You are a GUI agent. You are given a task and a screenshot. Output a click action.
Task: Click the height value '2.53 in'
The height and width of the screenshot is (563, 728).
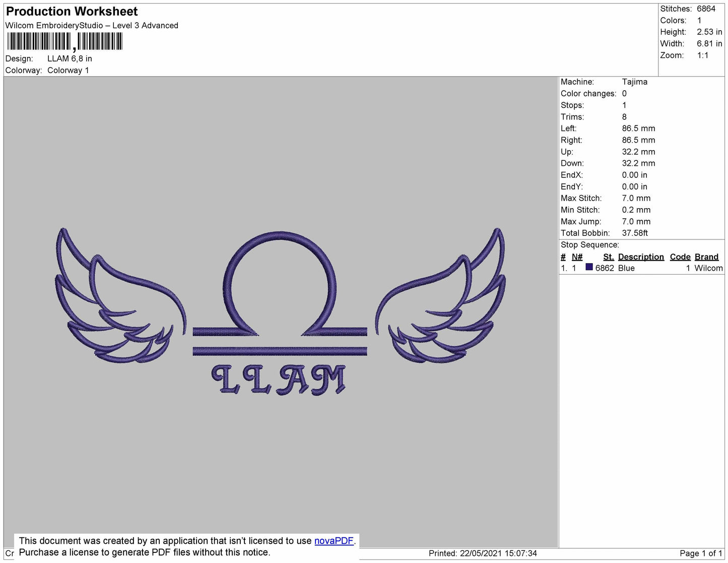pyautogui.click(x=709, y=32)
